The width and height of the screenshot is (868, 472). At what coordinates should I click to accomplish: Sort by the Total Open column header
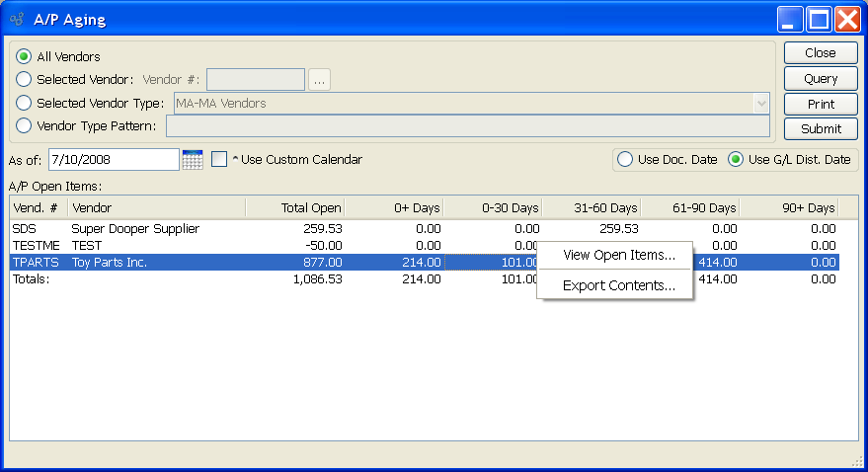[x=294, y=207]
